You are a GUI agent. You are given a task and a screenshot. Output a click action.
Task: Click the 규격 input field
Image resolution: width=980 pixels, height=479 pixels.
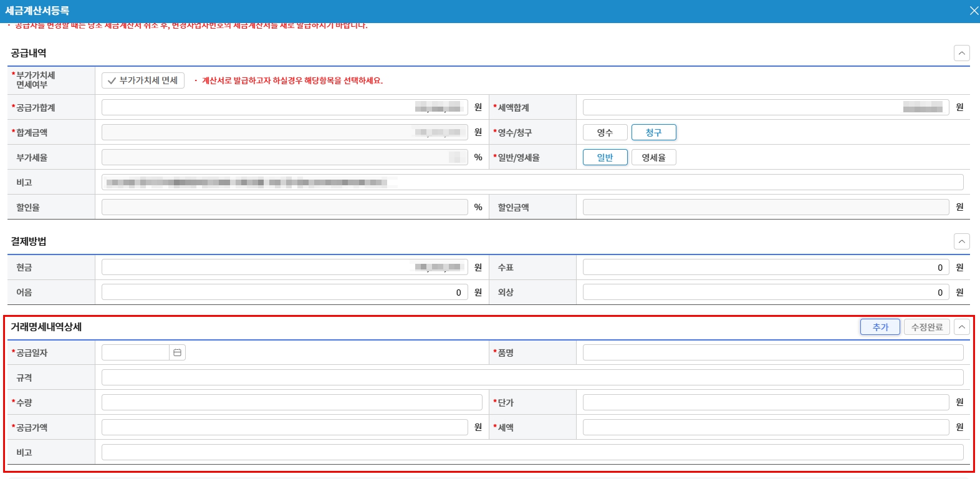pos(532,377)
